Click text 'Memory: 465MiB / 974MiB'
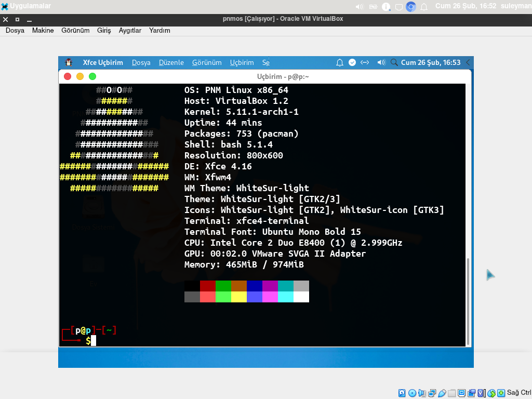The width and height of the screenshot is (532, 399). [x=244, y=264]
